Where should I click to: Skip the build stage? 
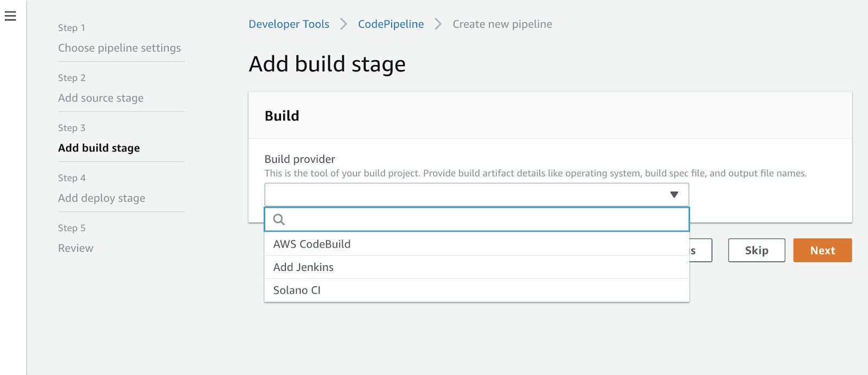pyautogui.click(x=756, y=250)
